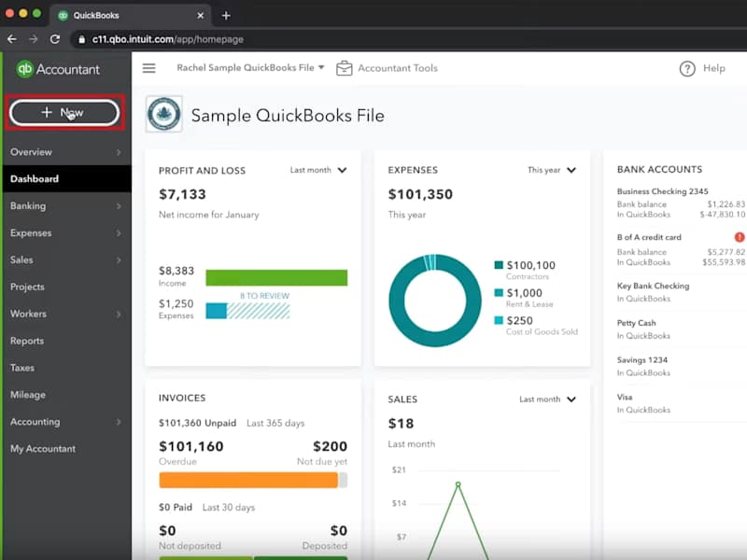Click the $200 Not due yet amount
This screenshot has width=747, height=560.
331,446
